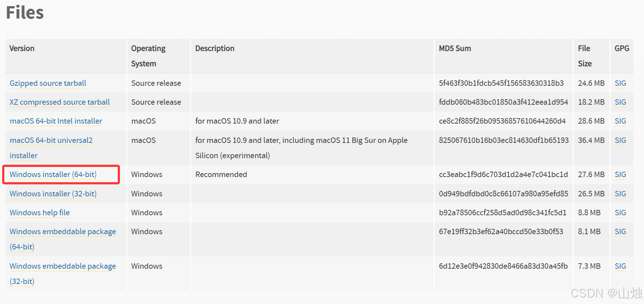Download the XZ compressed source tarball
This screenshot has width=644, height=304.
pyautogui.click(x=60, y=102)
